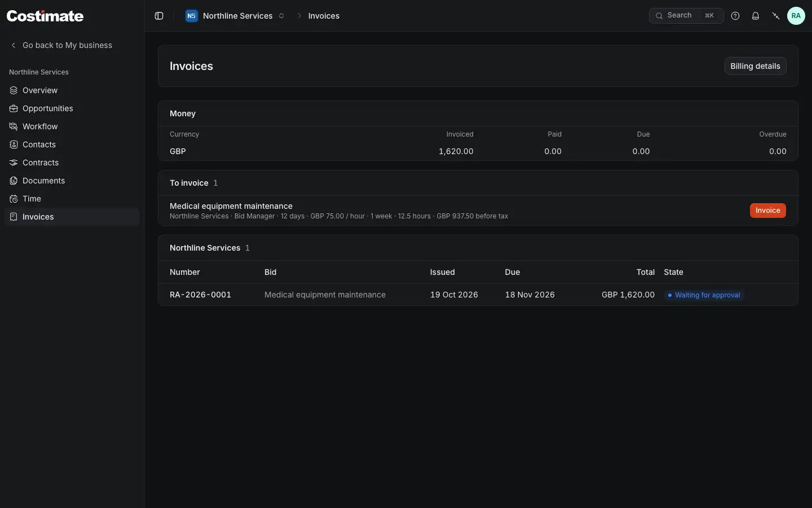This screenshot has width=812, height=508.
Task: Click the Documents sidebar icon
Action: tap(14, 181)
